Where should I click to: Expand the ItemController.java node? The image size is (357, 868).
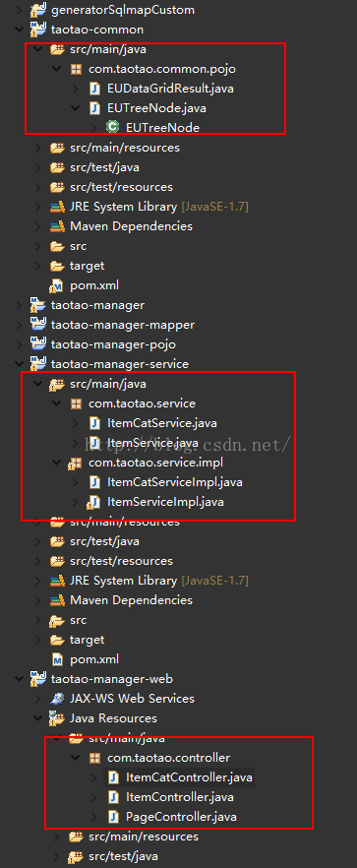click(95, 797)
